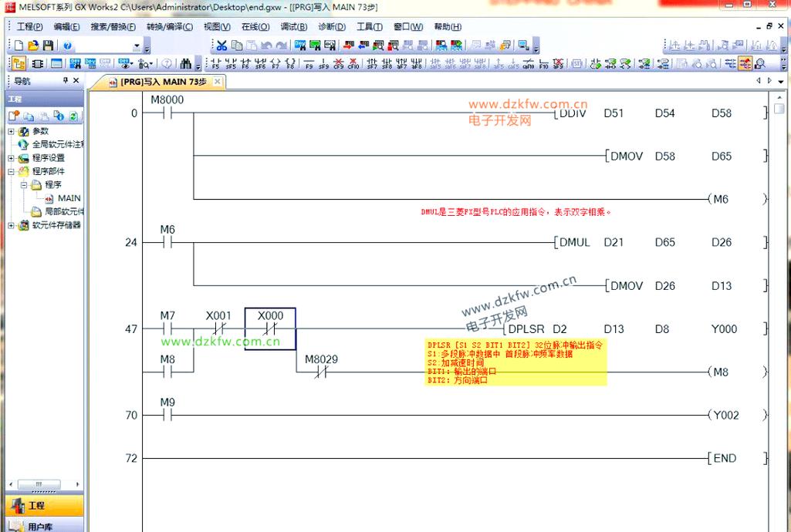Open the 转换/编译(C) menu
Viewport: 791px width, 532px height.
click(x=170, y=27)
